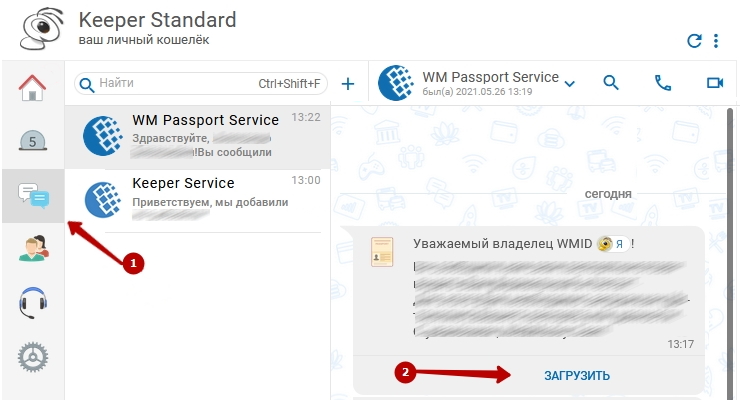Open the purses icon showing 5
This screenshot has width=740, height=400.
point(33,141)
